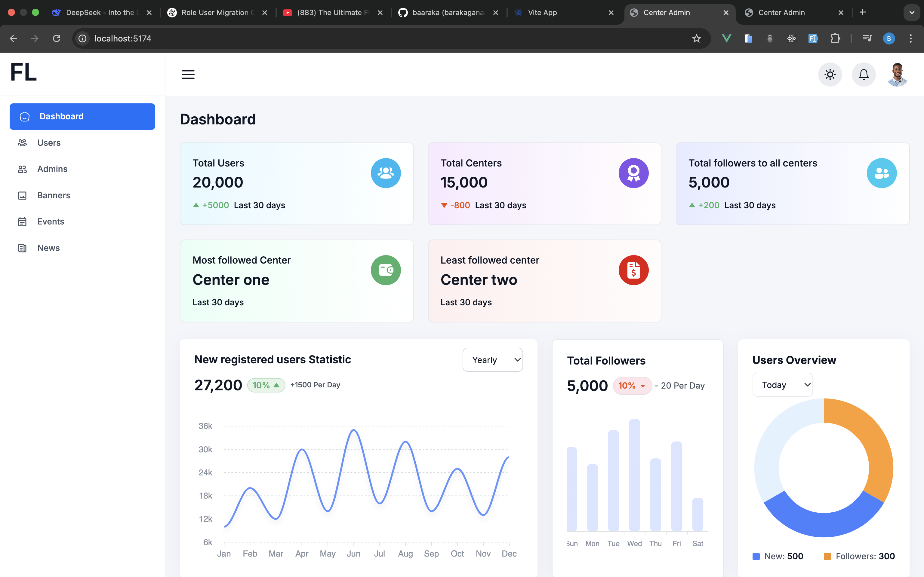Click the Total followers group icon
The height and width of the screenshot is (577, 924).
click(x=882, y=173)
